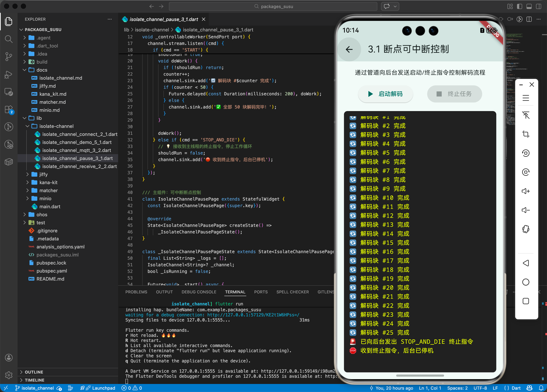Open the Extensions view with badge

9,109
